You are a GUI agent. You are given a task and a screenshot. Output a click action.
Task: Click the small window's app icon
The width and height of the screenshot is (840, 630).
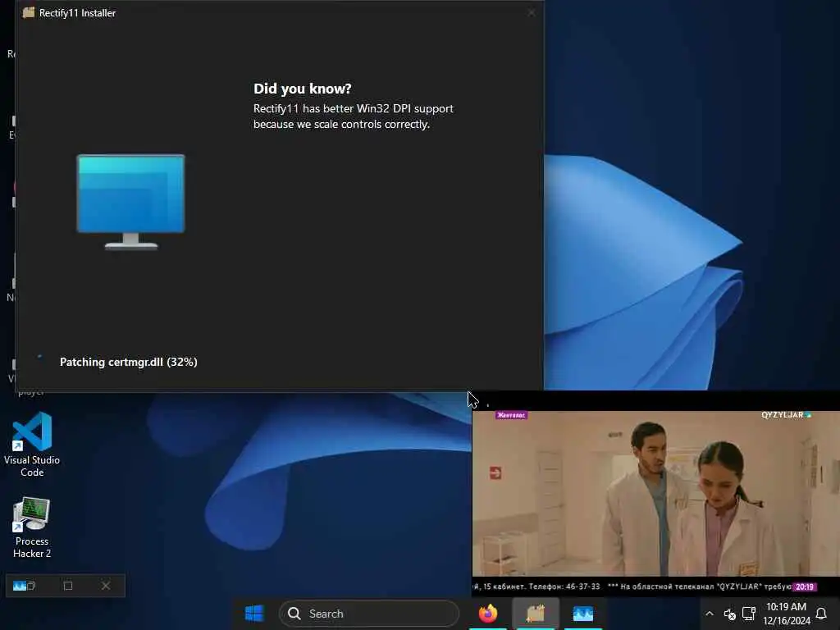coord(20,586)
